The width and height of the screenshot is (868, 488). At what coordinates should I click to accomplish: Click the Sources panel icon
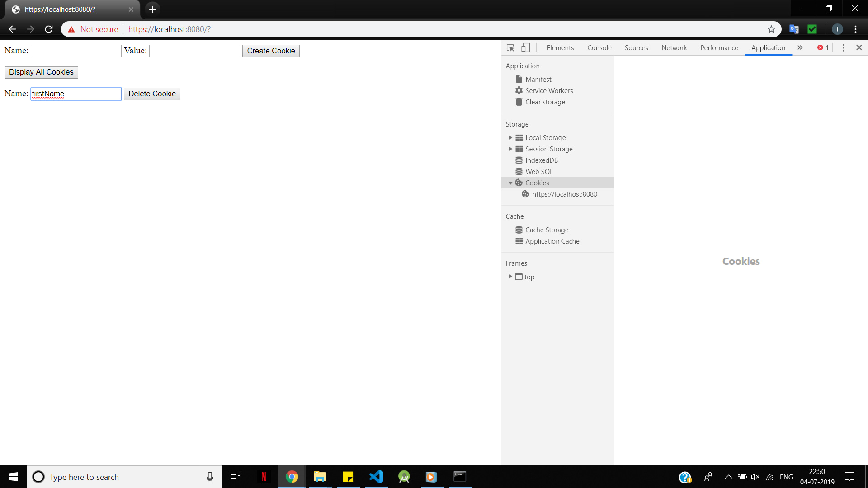(x=636, y=47)
